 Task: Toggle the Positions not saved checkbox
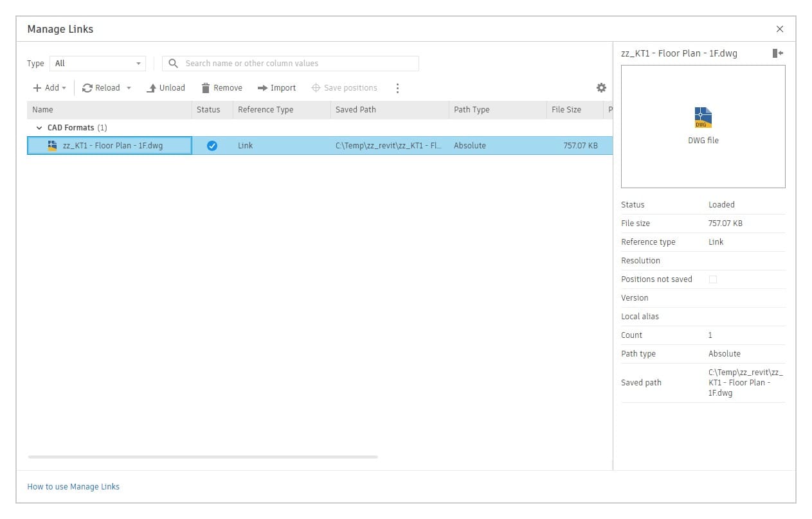coord(712,279)
